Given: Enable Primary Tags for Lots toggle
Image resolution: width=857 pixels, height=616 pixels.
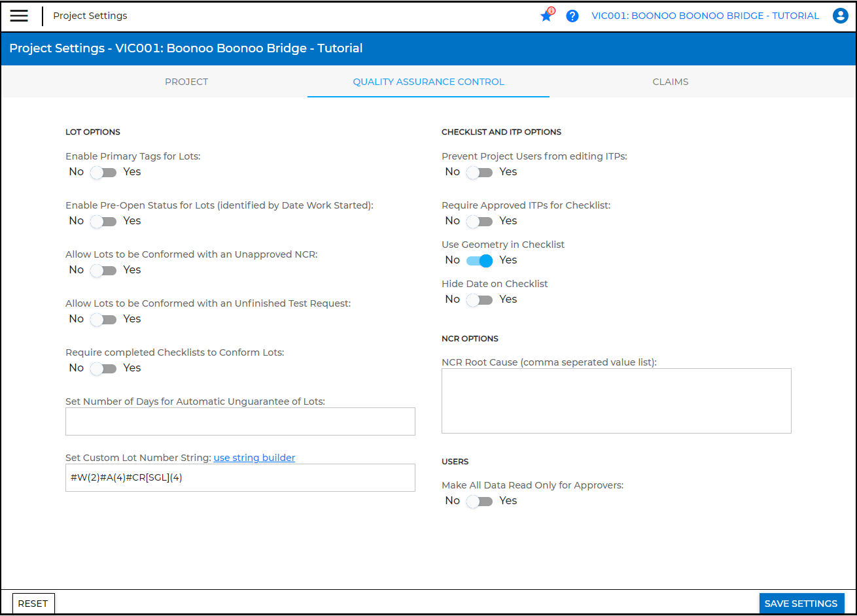Looking at the screenshot, I should [103, 173].
